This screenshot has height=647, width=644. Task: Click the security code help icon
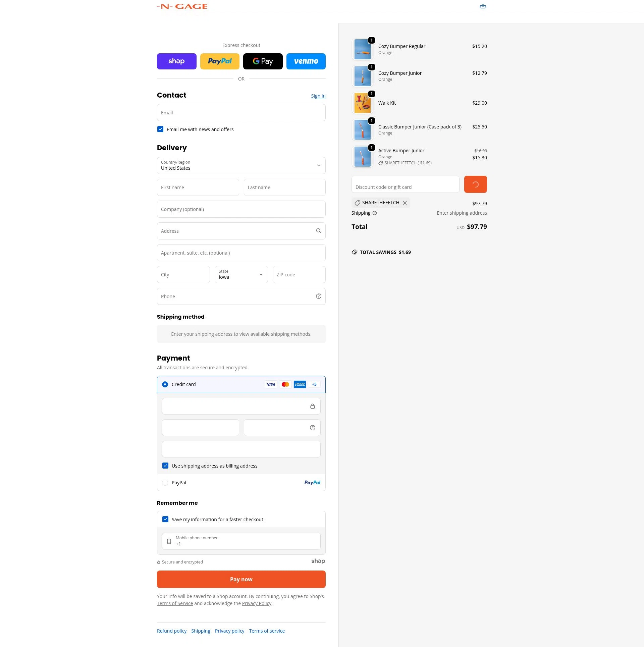click(312, 428)
